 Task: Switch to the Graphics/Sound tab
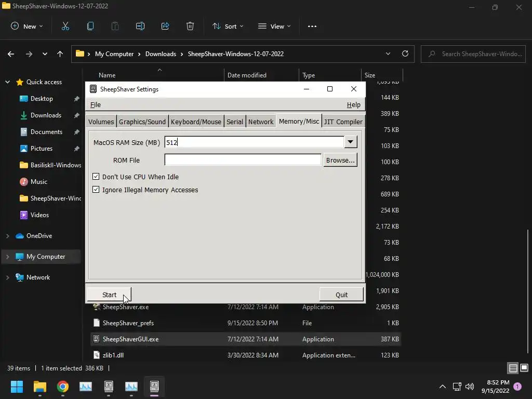click(142, 122)
